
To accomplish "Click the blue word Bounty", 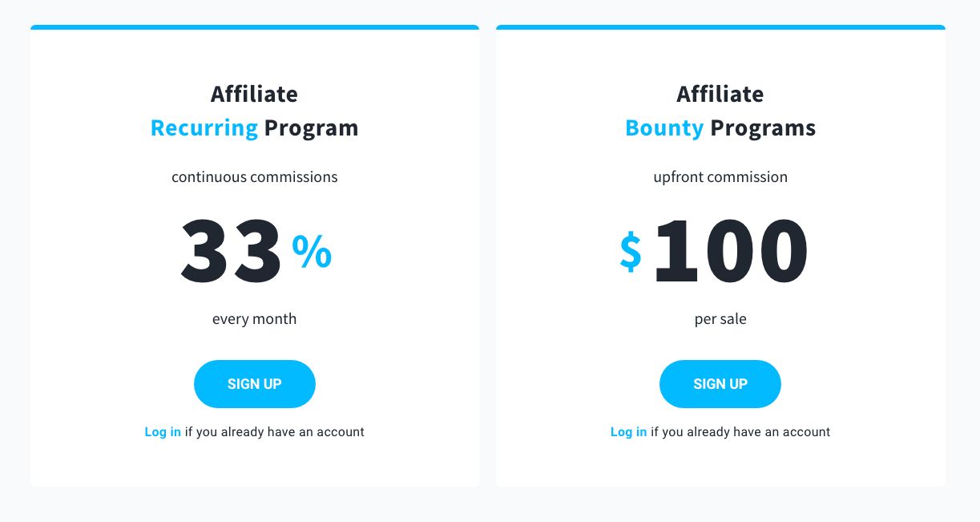I will (x=664, y=128).
